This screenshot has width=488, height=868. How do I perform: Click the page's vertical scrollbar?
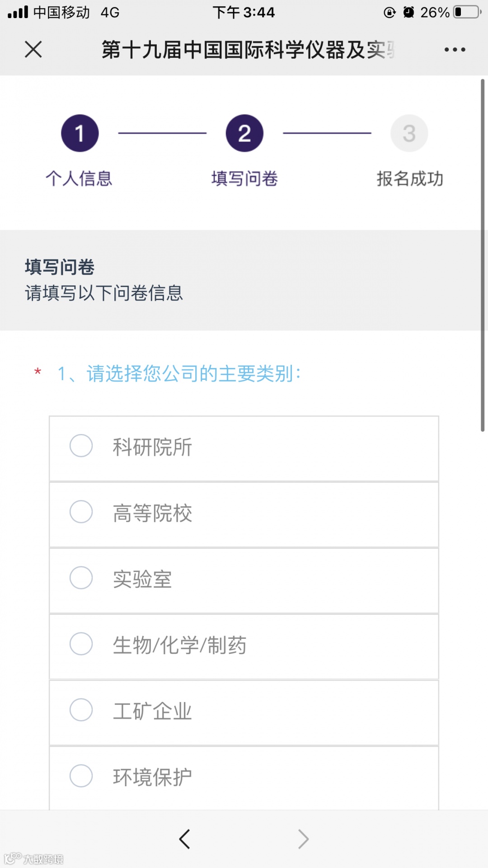click(483, 255)
